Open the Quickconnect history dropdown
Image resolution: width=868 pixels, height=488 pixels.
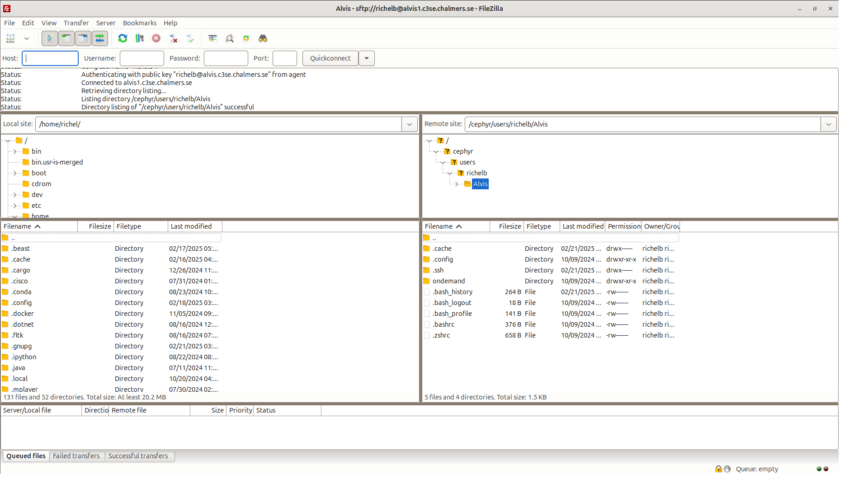(x=366, y=58)
